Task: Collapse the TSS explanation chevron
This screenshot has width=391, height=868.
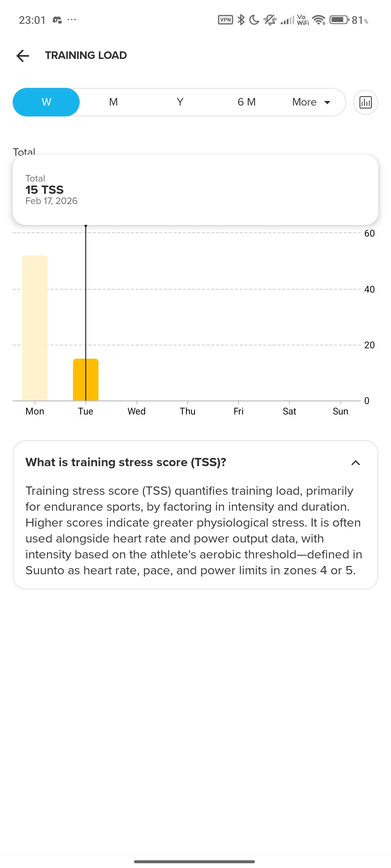Action: pos(356,463)
